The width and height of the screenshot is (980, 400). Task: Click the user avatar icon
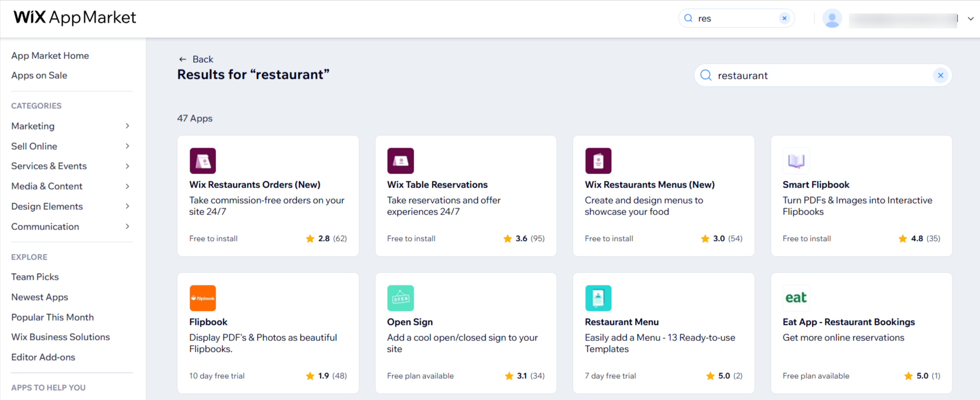click(x=832, y=19)
